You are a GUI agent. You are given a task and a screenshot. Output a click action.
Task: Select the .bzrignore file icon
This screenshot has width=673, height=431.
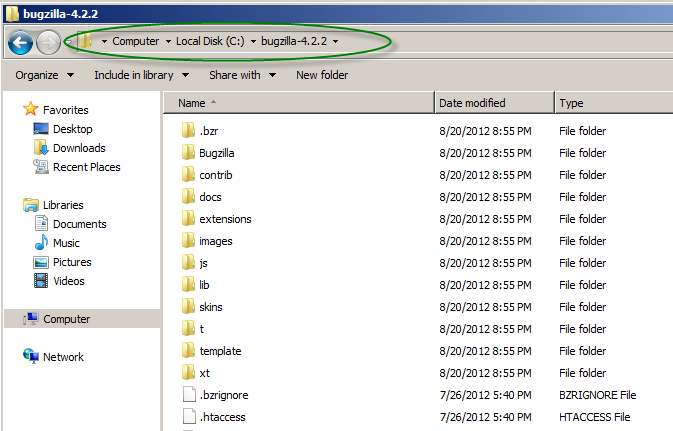point(189,394)
